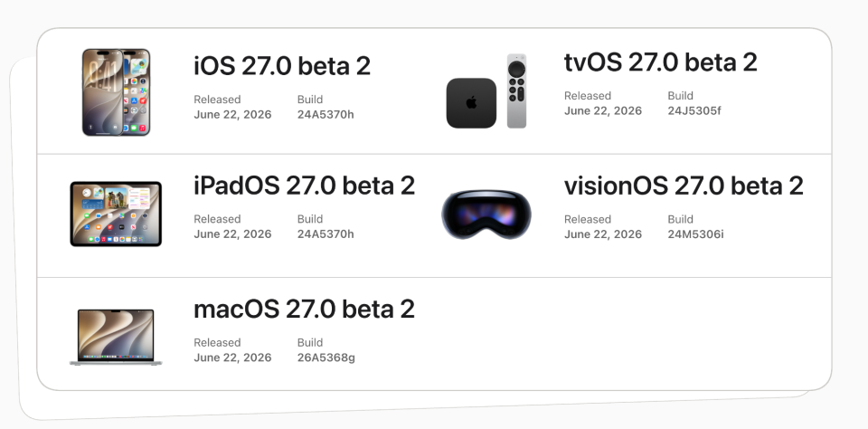Open the iPadOS 27.0 beta 2 heading
The width and height of the screenshot is (868, 429).
(x=304, y=186)
